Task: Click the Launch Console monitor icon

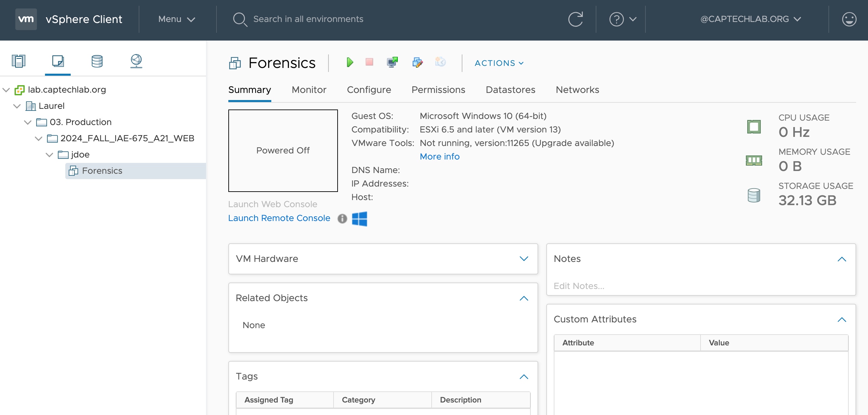Action: (392, 63)
